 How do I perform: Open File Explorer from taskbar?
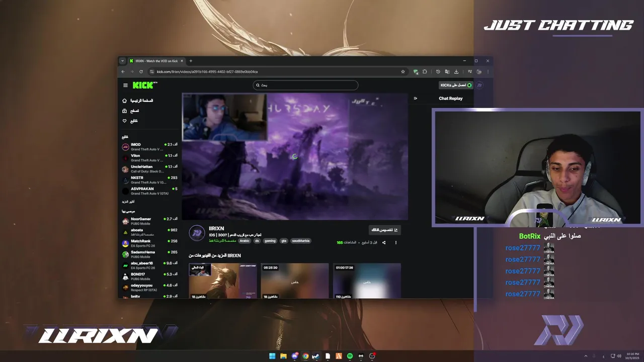click(x=283, y=356)
